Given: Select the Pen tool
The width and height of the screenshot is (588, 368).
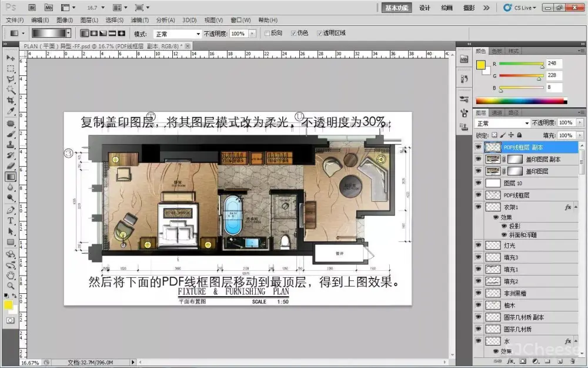Looking at the screenshot, I should [x=11, y=210].
